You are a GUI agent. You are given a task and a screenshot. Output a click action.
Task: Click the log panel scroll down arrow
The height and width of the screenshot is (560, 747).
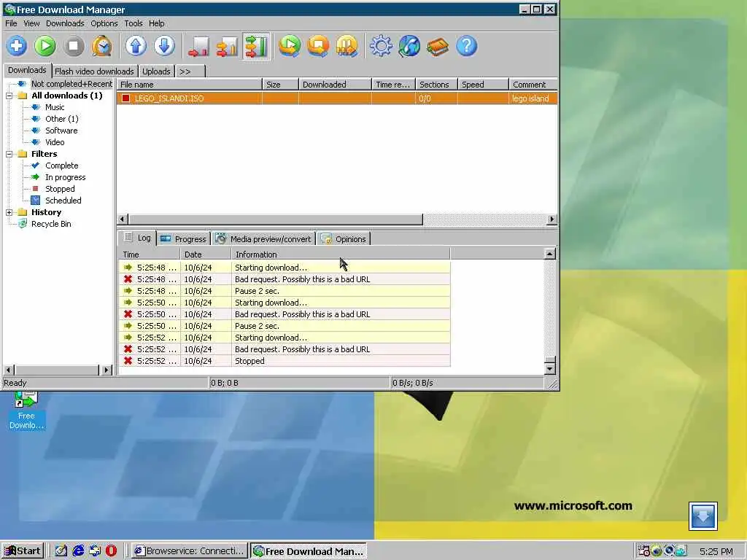pos(550,369)
